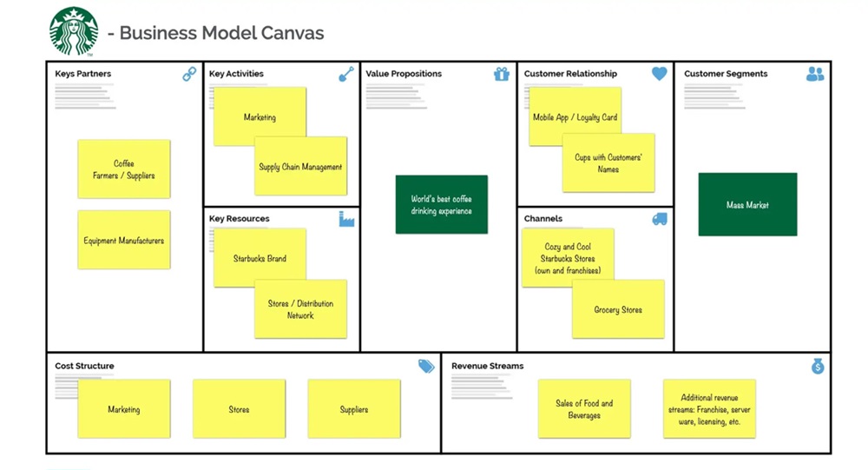Click the Key Resources factory icon
Screen dimensions: 868x470
(346, 219)
